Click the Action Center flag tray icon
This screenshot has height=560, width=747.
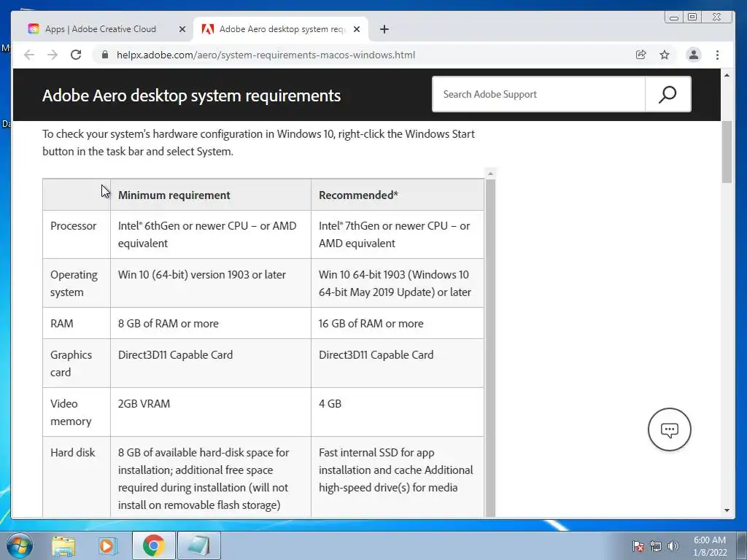coord(638,547)
